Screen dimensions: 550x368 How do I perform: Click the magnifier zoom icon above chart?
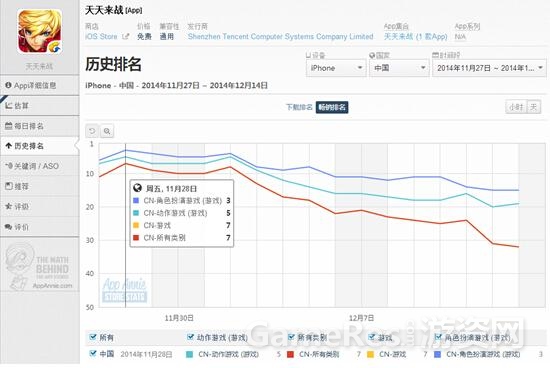click(x=107, y=131)
